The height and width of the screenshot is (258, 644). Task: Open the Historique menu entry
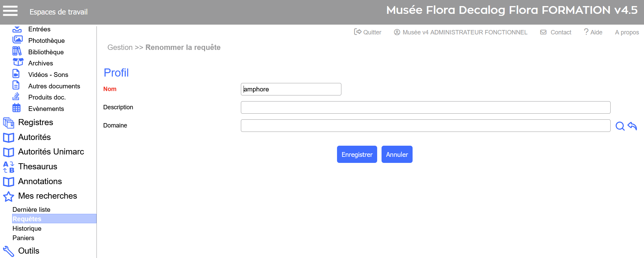pyautogui.click(x=27, y=229)
